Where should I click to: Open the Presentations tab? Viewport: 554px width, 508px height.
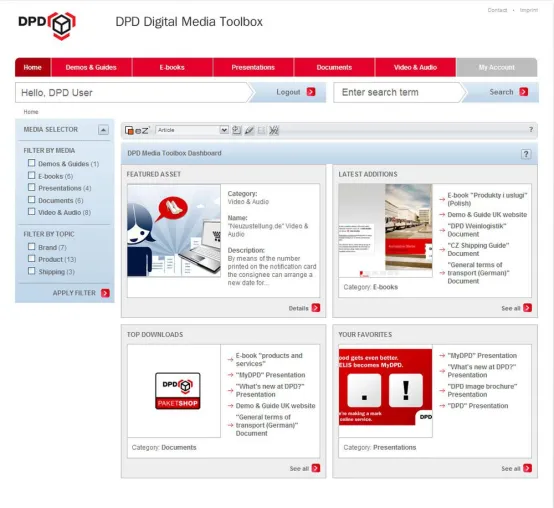253,67
